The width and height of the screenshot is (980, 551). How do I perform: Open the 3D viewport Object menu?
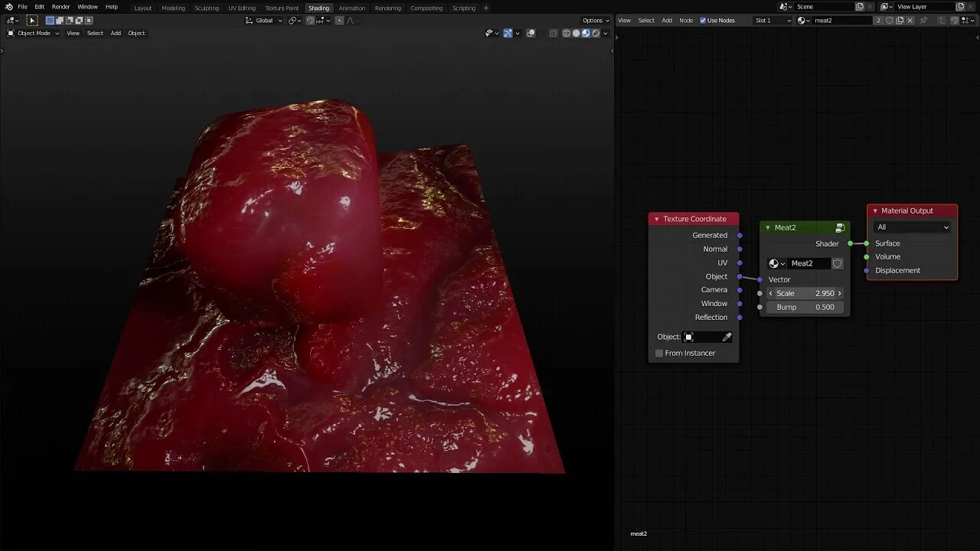click(136, 33)
